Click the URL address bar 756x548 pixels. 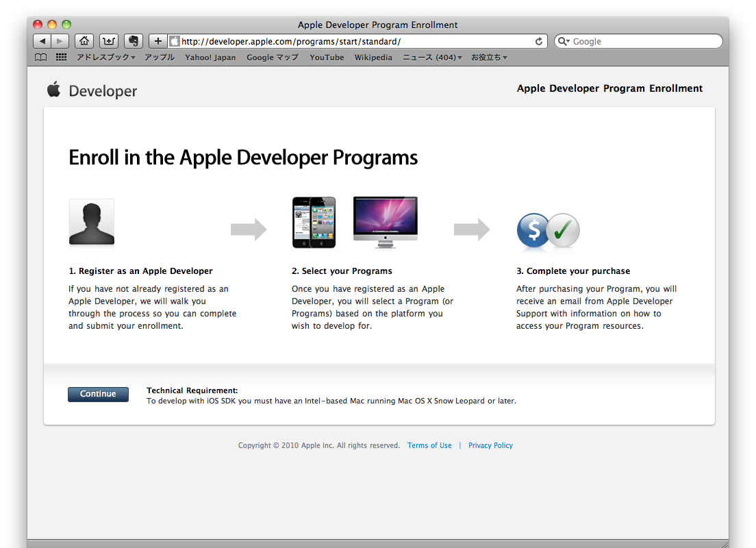click(356, 41)
